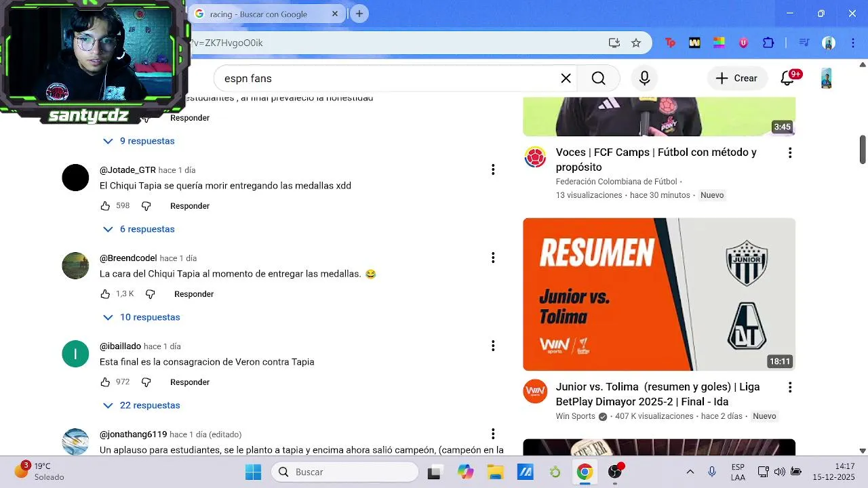Like the comment by @Breendcodel

coord(105,294)
